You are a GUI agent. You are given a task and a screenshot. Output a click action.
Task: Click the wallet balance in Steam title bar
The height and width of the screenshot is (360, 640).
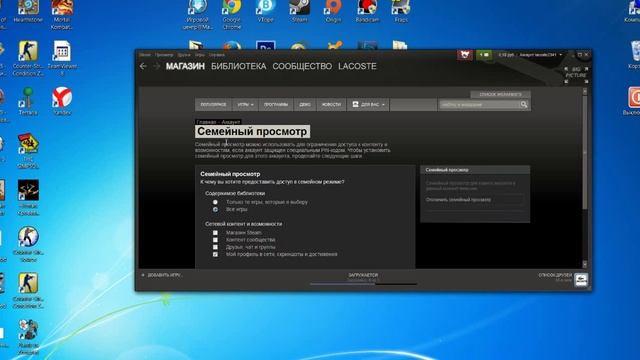coord(506,55)
